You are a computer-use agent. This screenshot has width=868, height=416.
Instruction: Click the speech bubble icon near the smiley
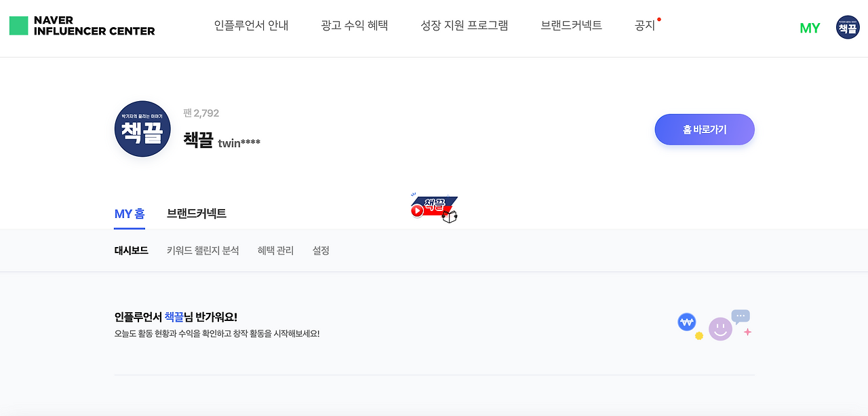[x=740, y=316]
